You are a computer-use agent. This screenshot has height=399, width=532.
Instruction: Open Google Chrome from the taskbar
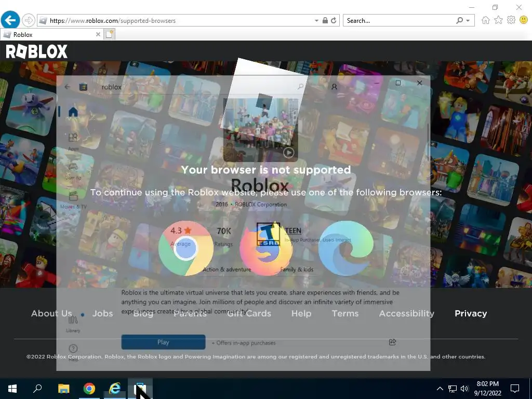click(x=89, y=389)
